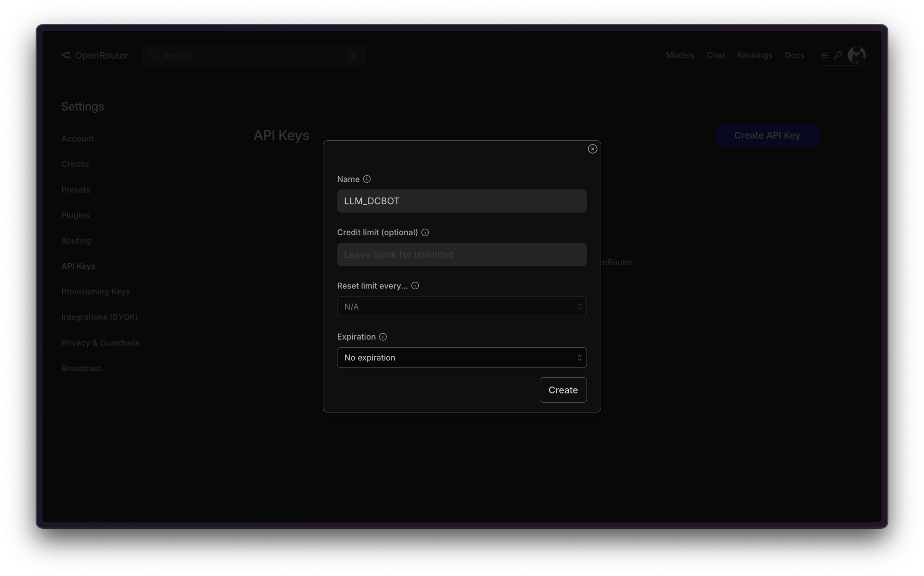The width and height of the screenshot is (924, 576).
Task: Open the Expiration dropdown
Action: click(x=462, y=358)
